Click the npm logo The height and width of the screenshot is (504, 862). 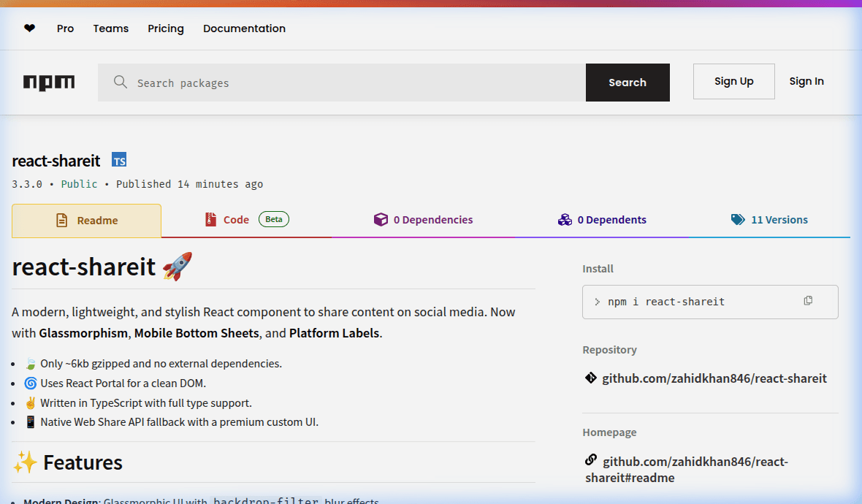pos(48,82)
